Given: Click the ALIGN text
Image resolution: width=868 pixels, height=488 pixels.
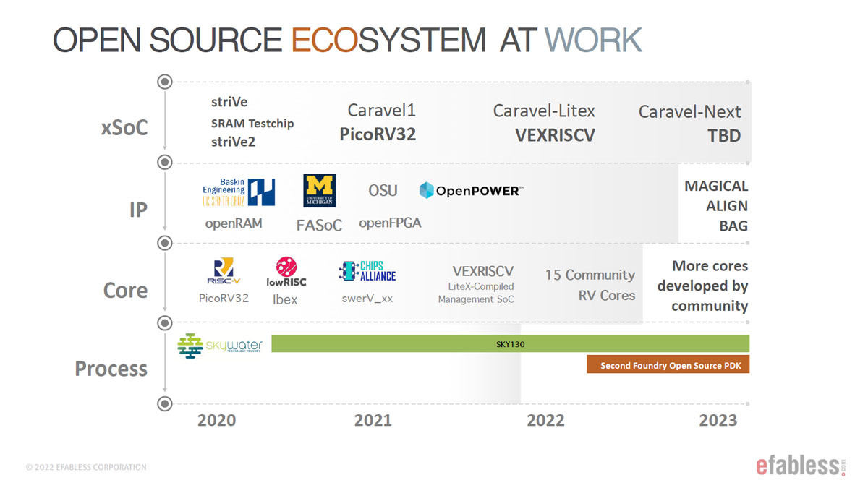Looking at the screenshot, I should click(x=727, y=206).
